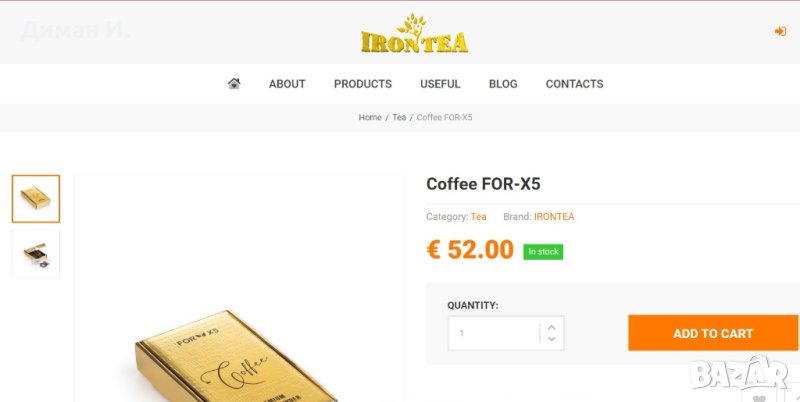This screenshot has width=800, height=402.
Task: Click the main gold coffee box image
Action: (239, 289)
